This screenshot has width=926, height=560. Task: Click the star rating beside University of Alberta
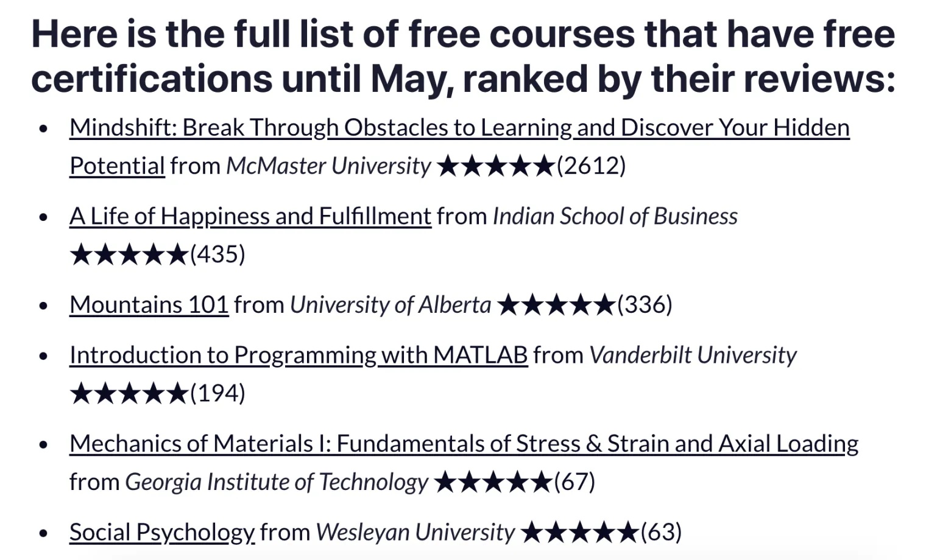(x=556, y=305)
